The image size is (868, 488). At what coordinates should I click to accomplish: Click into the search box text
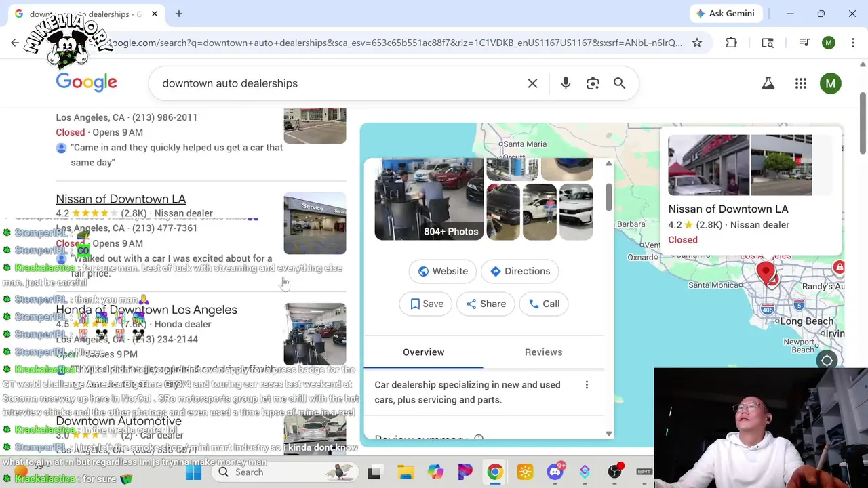(229, 83)
